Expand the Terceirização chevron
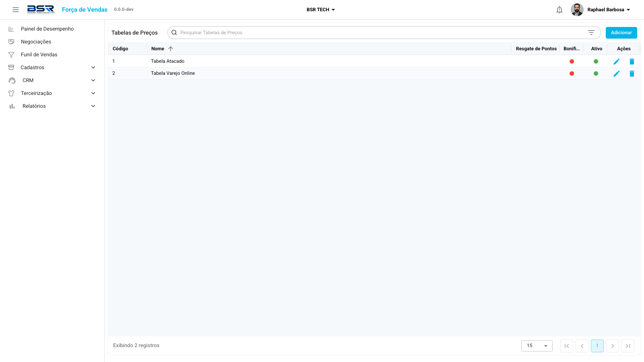Image resolution: width=644 pixels, height=362 pixels. (93, 93)
